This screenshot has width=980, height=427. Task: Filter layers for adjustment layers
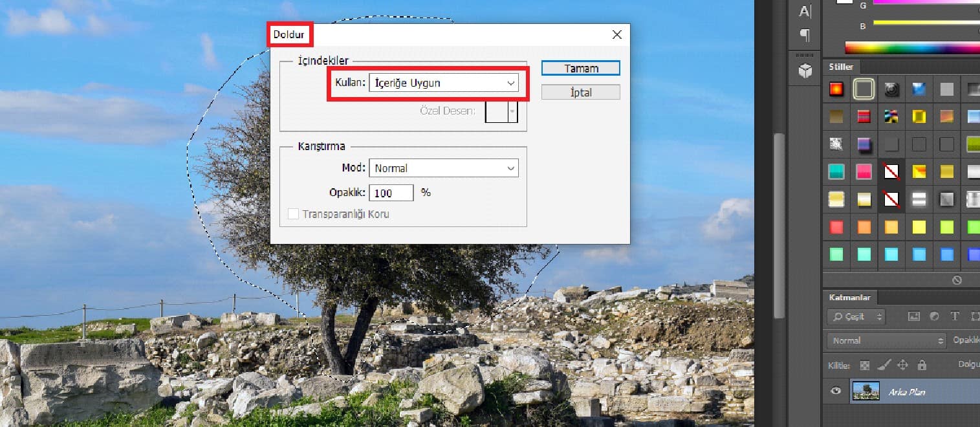pyautogui.click(x=933, y=316)
